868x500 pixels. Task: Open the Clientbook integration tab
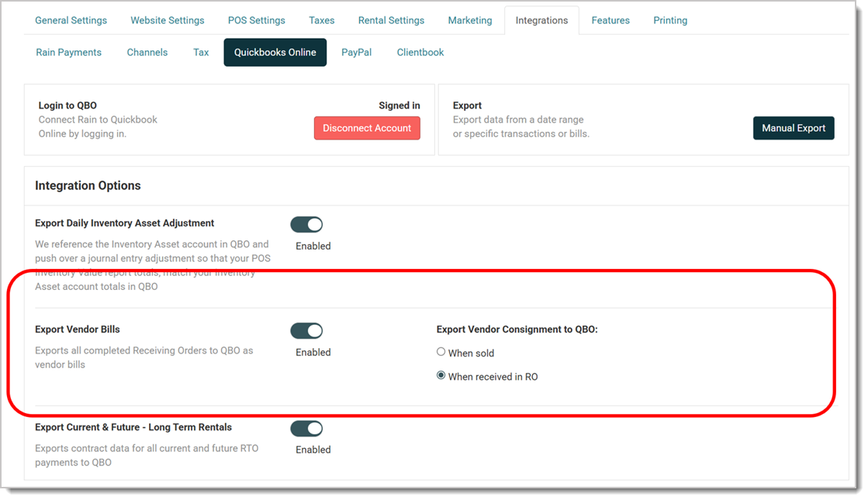[420, 52]
